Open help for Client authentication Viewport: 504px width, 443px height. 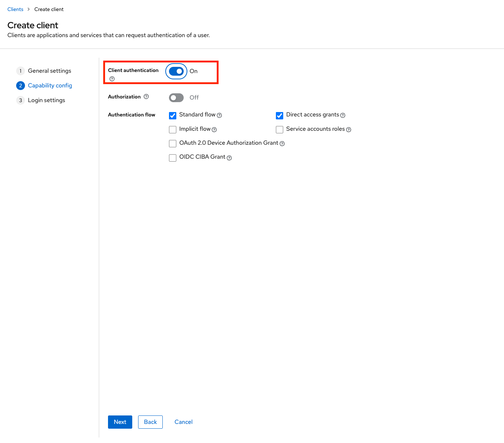pyautogui.click(x=112, y=79)
